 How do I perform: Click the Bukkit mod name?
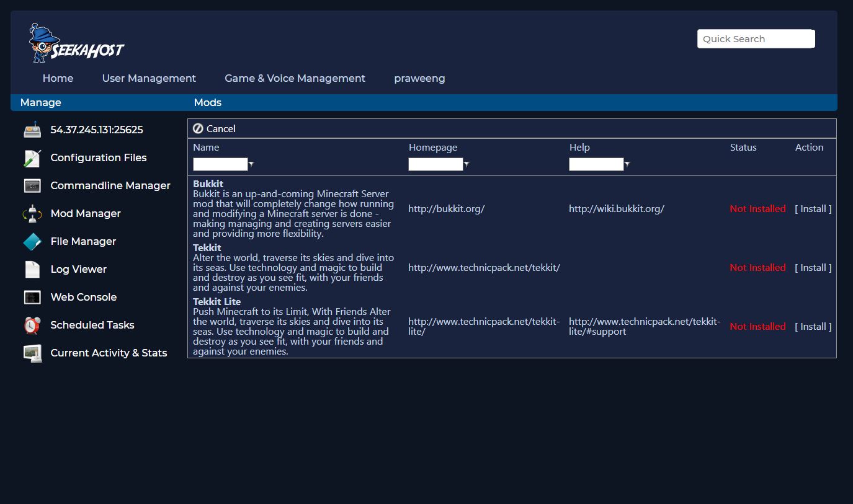(208, 184)
